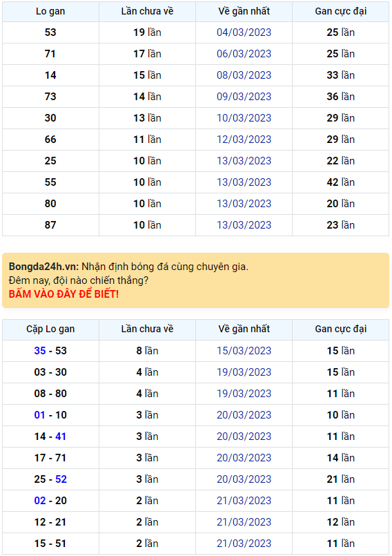Select number 73 in Lo gan column

50,97
